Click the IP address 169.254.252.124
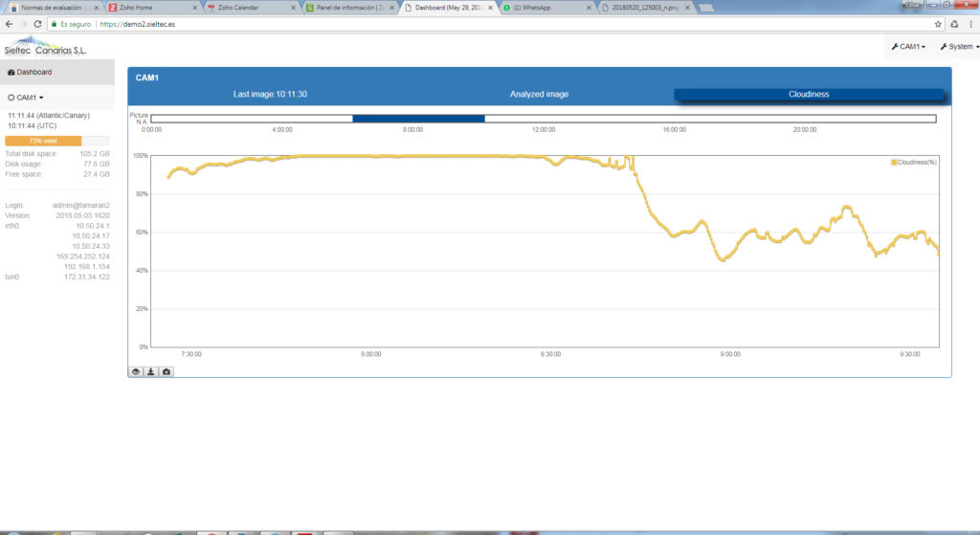 pos(82,256)
